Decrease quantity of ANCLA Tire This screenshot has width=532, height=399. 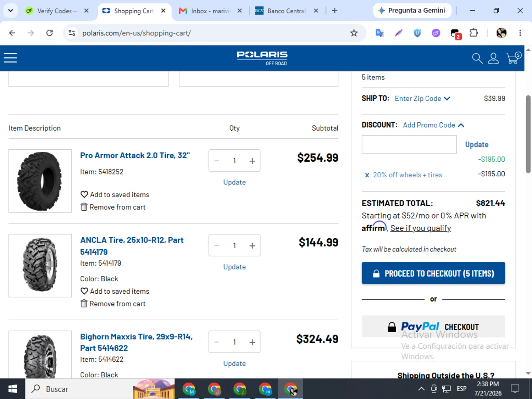(217, 245)
